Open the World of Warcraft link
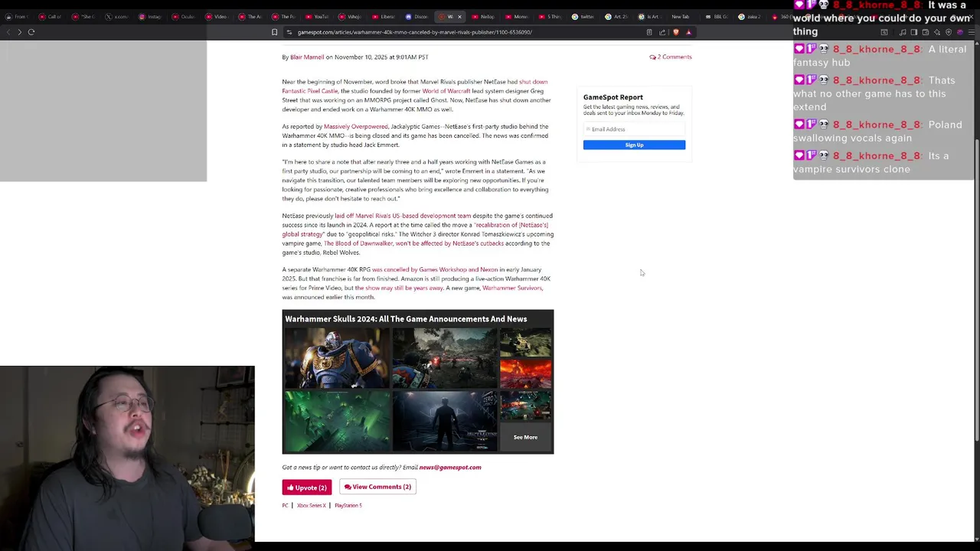Viewport: 980px width, 551px height. tap(446, 91)
